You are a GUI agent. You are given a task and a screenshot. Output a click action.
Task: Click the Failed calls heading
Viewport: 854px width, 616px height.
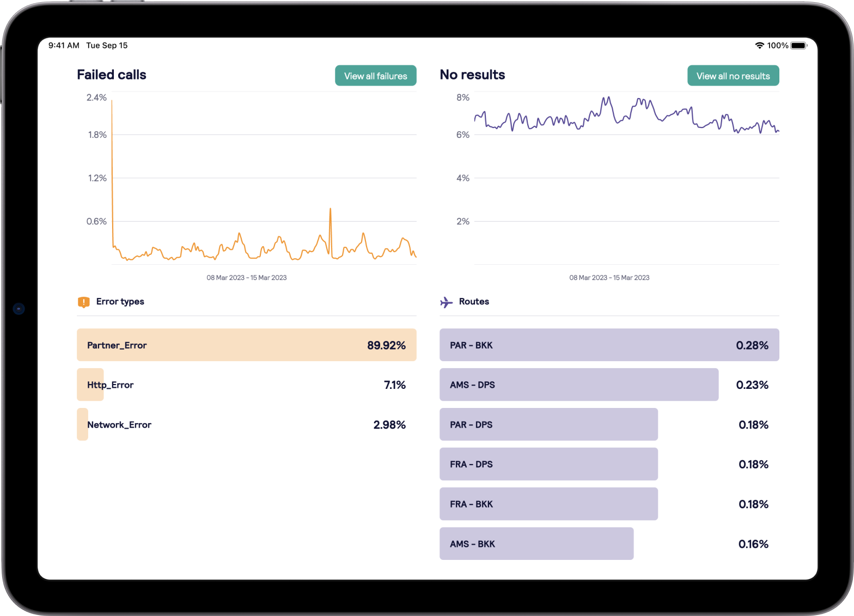tap(112, 75)
